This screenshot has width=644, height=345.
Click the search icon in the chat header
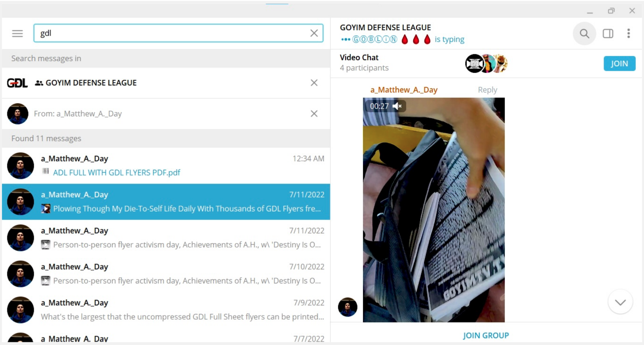pos(585,33)
